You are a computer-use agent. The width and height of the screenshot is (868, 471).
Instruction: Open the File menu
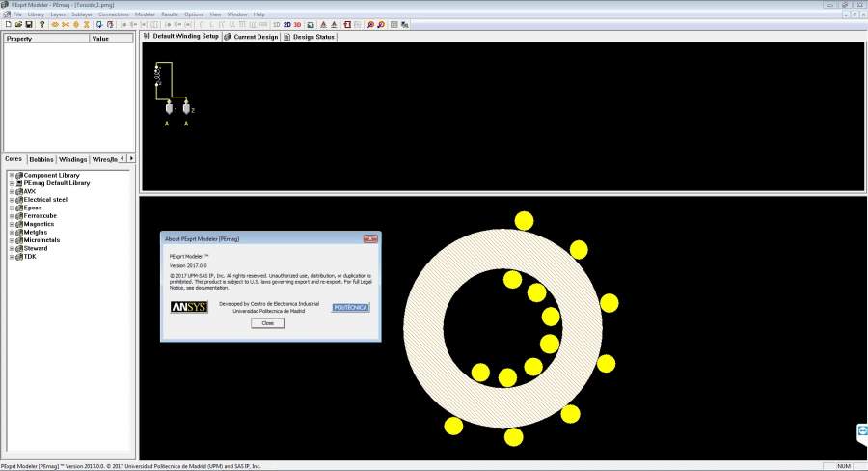(x=17, y=14)
